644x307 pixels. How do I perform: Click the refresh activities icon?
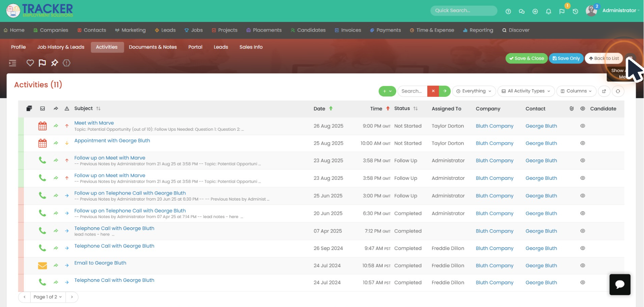pos(618,91)
